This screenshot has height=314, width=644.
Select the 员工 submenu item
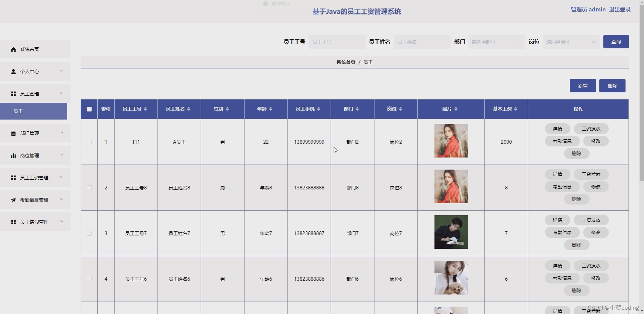click(x=34, y=111)
